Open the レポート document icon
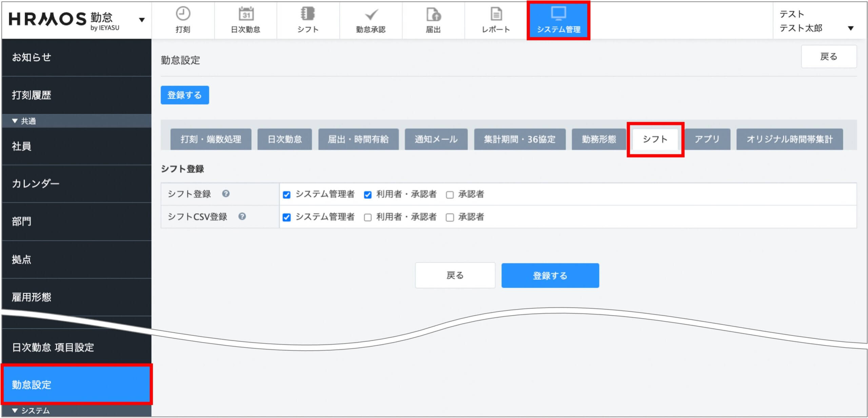This screenshot has height=418, width=868. 496,14
